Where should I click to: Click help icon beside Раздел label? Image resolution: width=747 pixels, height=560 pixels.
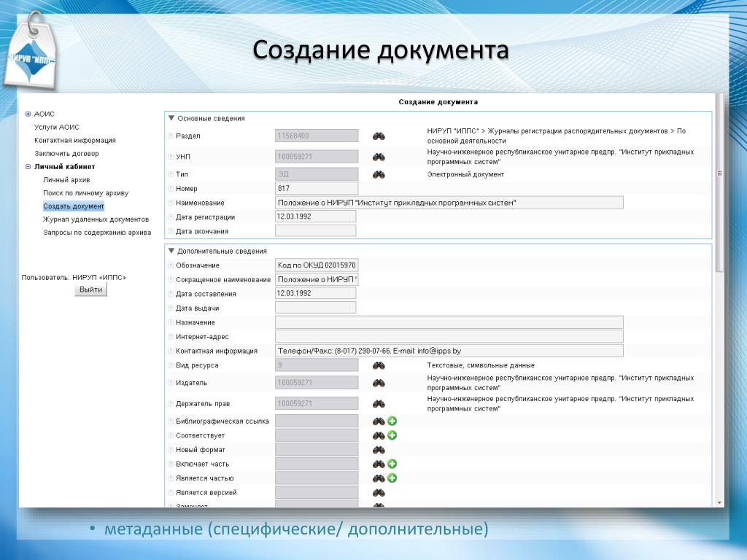point(171,136)
